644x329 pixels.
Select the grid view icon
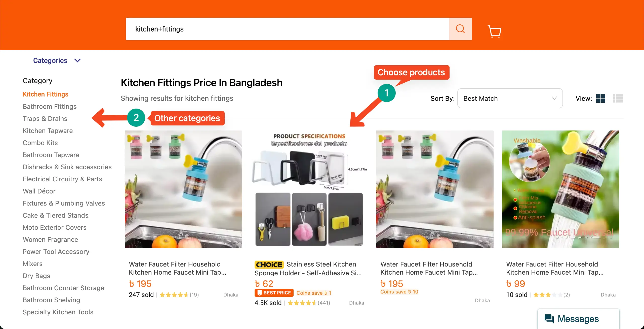(x=601, y=98)
